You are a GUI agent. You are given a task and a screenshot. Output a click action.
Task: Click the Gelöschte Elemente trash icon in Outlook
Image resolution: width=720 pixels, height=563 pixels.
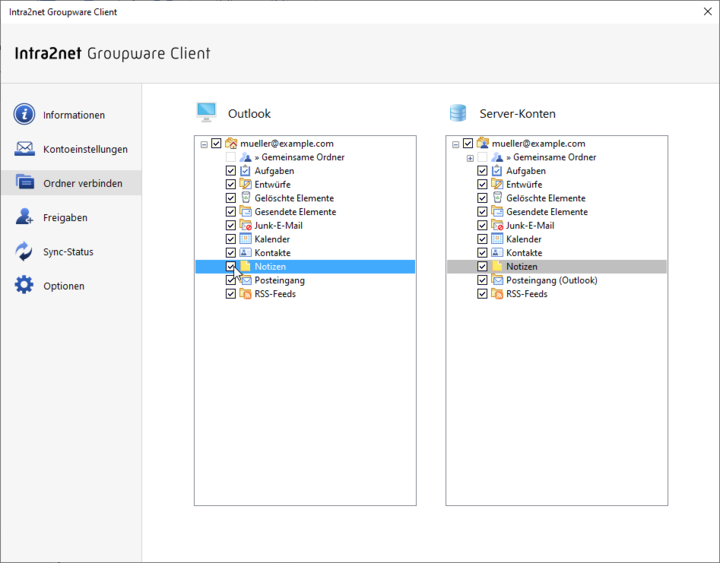point(246,198)
